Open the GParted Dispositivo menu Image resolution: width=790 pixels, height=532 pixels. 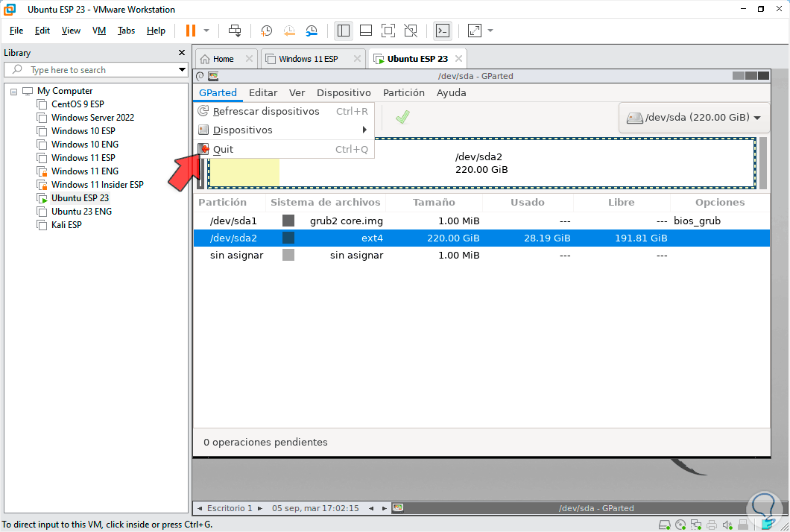[x=344, y=92]
